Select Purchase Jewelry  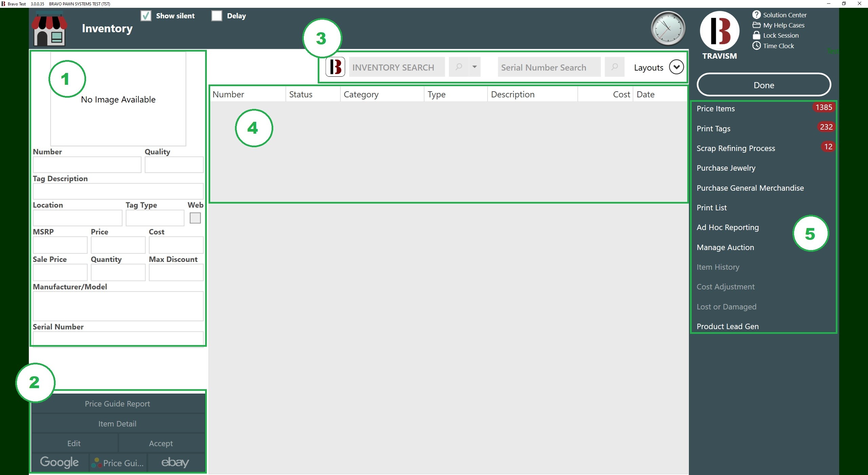click(726, 168)
